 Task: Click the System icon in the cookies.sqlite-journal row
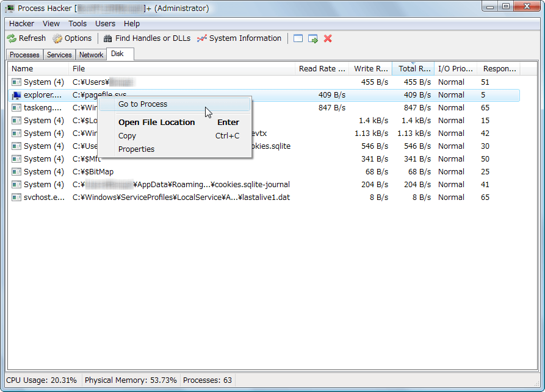pyautogui.click(x=16, y=185)
